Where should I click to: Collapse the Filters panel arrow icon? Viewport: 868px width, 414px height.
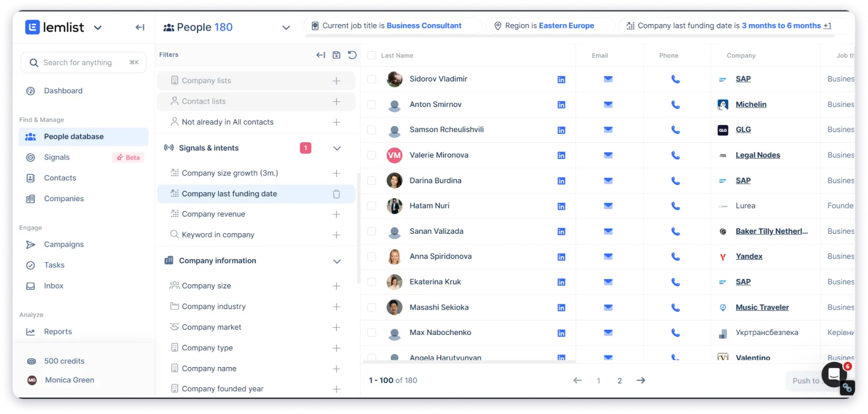pos(321,55)
